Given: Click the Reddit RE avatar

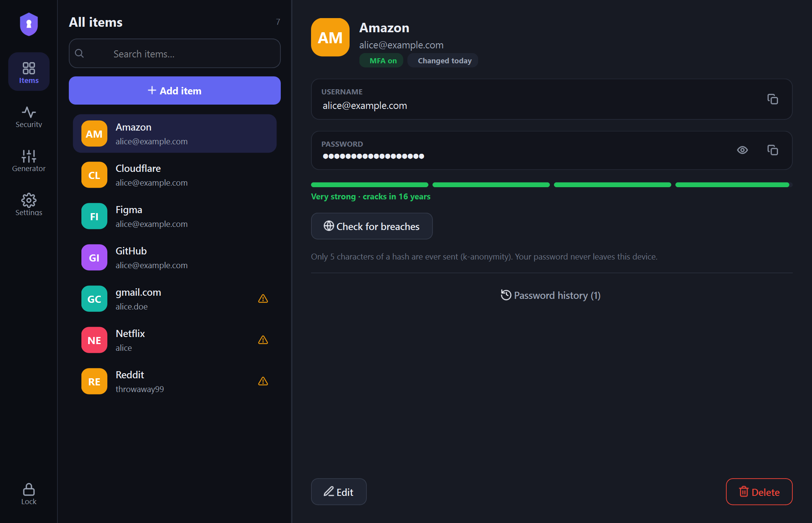Looking at the screenshot, I should click(94, 381).
